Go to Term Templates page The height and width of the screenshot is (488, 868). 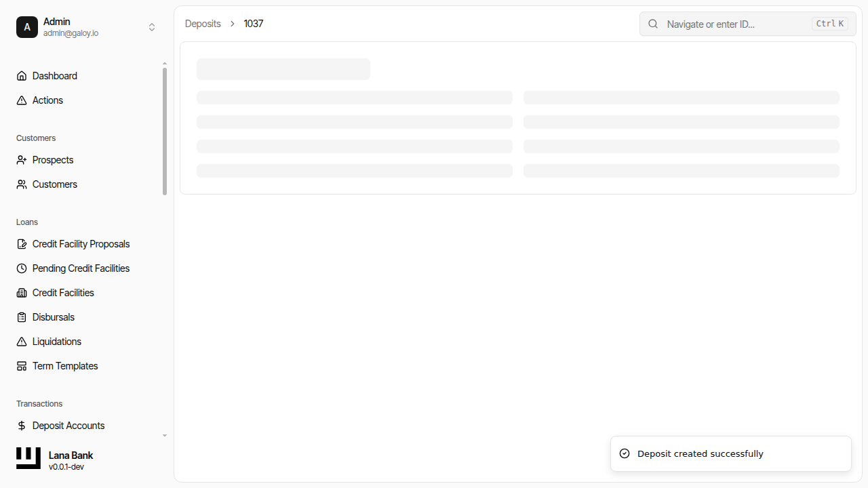coord(65,366)
